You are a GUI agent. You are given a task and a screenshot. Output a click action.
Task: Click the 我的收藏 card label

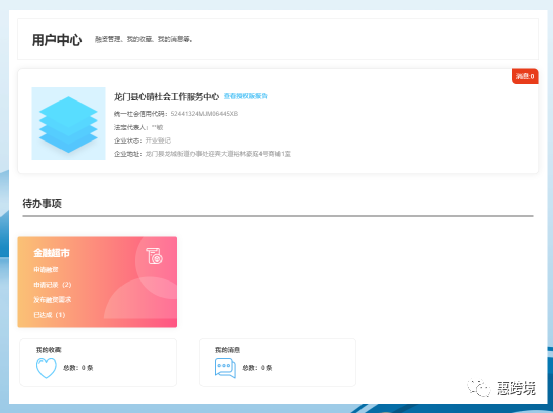point(49,350)
